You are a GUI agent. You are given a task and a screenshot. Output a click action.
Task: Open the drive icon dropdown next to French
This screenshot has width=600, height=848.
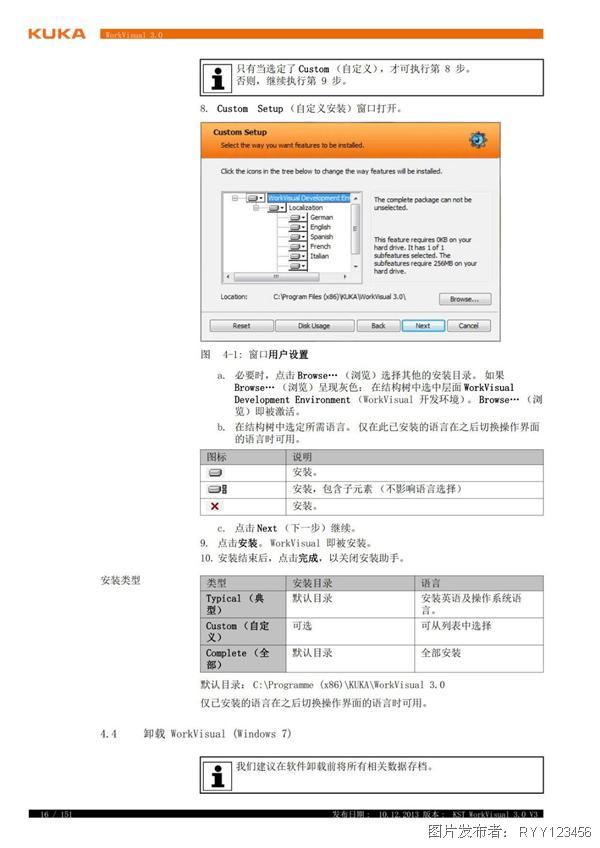click(298, 247)
